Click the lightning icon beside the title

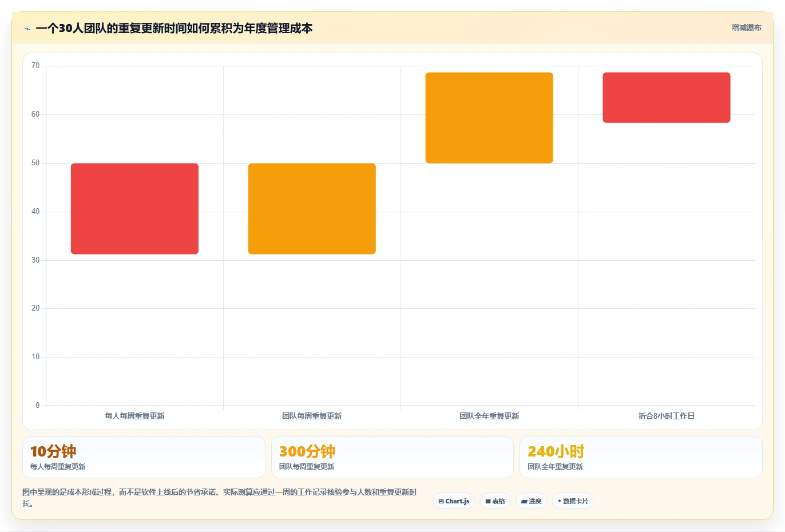27,29
